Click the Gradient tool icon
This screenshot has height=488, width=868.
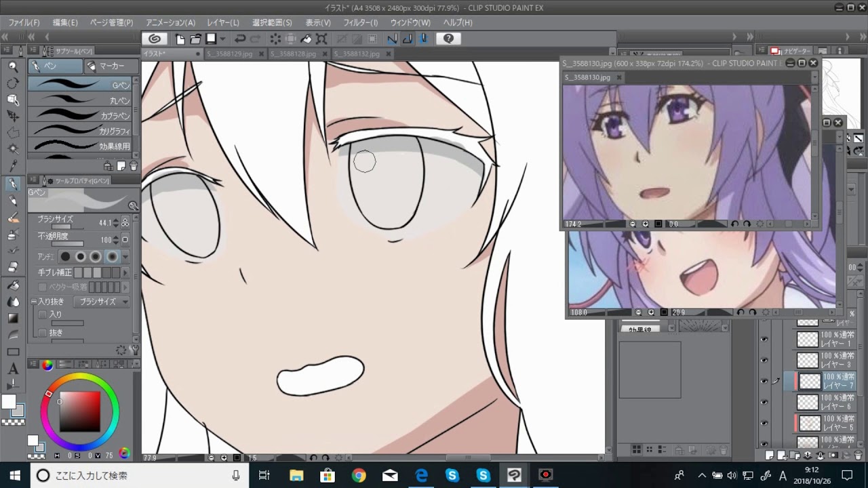[x=13, y=318]
